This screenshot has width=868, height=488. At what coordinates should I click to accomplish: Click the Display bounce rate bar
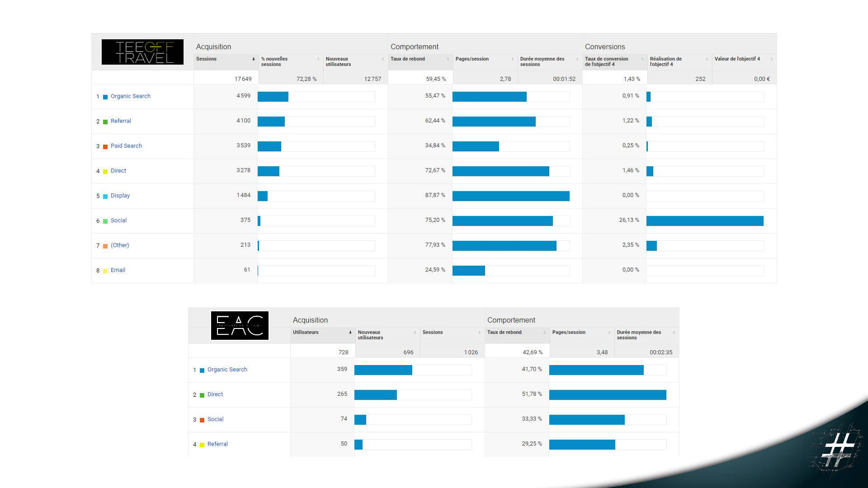511,196
